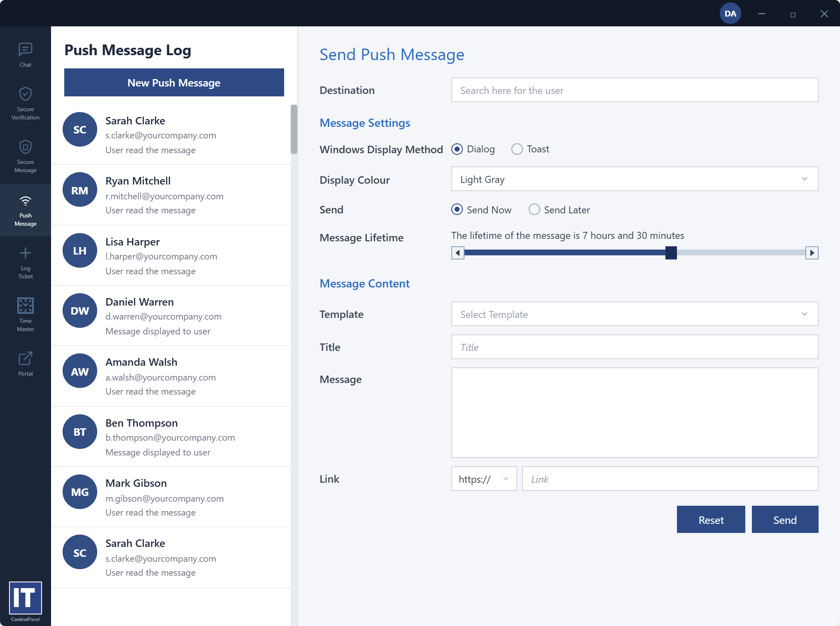840x626 pixels.
Task: Click the Link input field
Action: [670, 479]
